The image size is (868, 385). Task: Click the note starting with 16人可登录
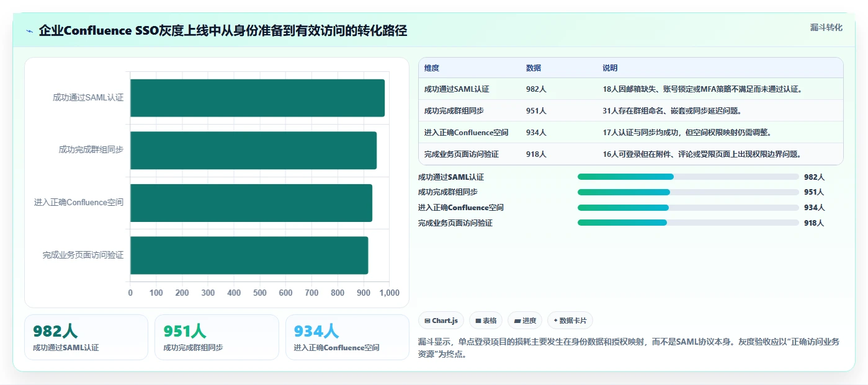(x=702, y=154)
